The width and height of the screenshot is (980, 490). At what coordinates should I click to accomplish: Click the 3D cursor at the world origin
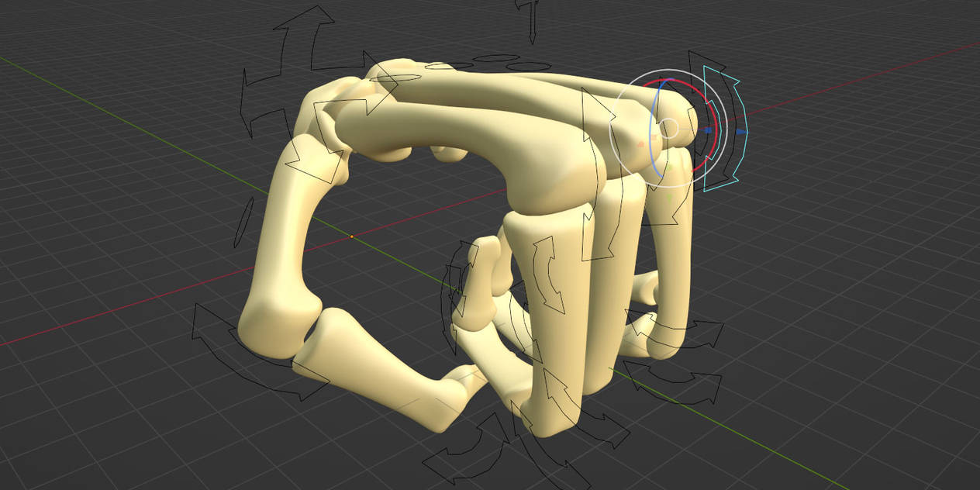tap(351, 236)
